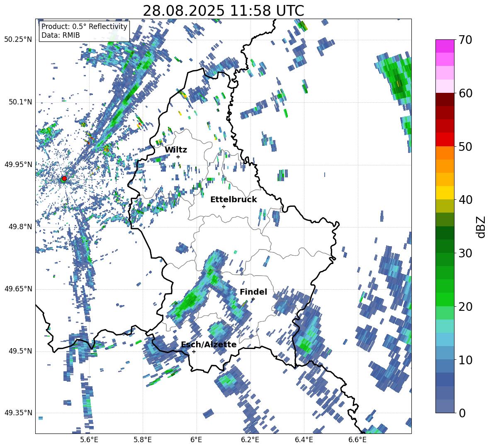Click the 50.1°N latitude label
This screenshot has width=491, height=448.
[20, 102]
